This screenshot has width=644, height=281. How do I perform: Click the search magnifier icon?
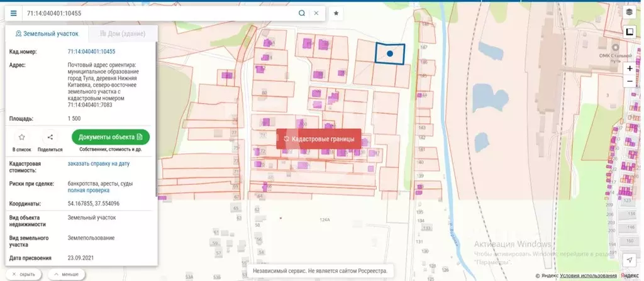pyautogui.click(x=302, y=13)
